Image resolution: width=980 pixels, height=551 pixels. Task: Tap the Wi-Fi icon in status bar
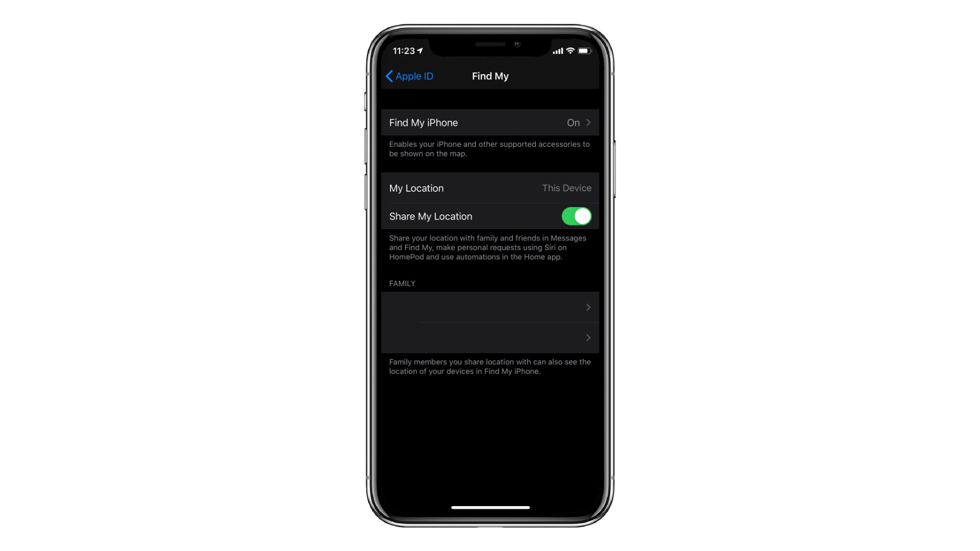572,50
